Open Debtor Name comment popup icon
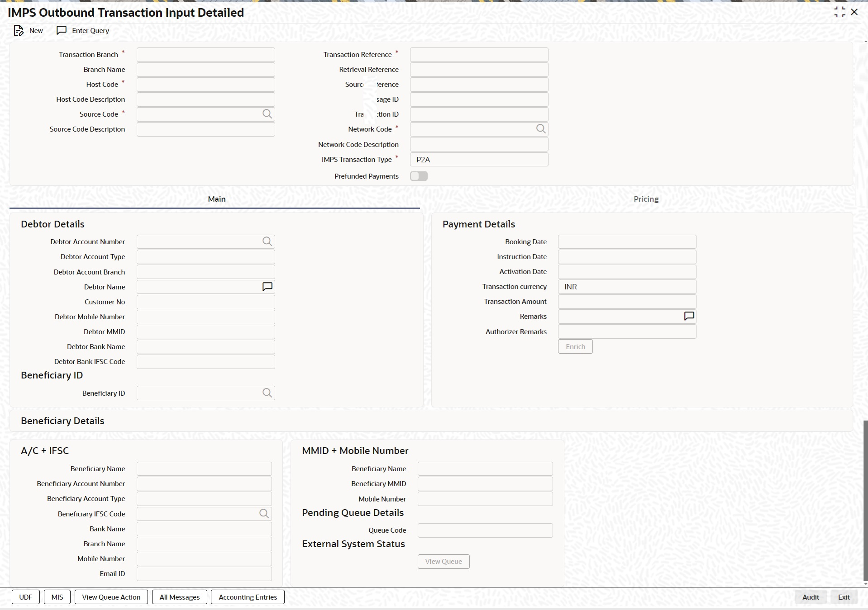868x610 pixels. click(267, 287)
